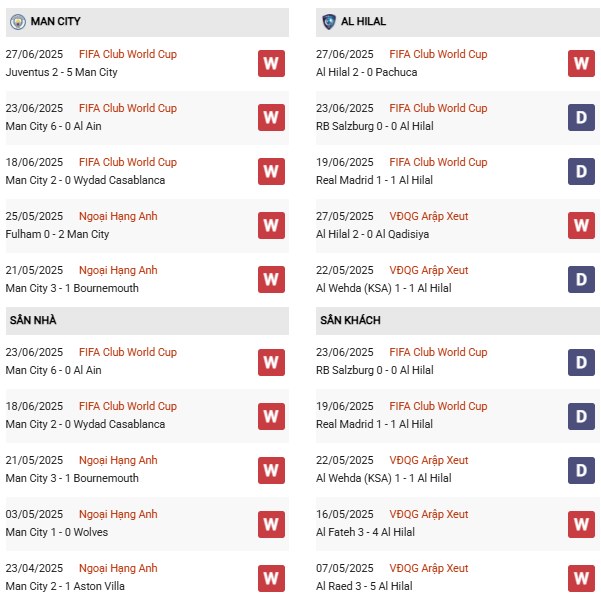Open match Al Hilal 2 - 0 Al Qadisiya
Screen dimensions: 601x598
coord(372,234)
